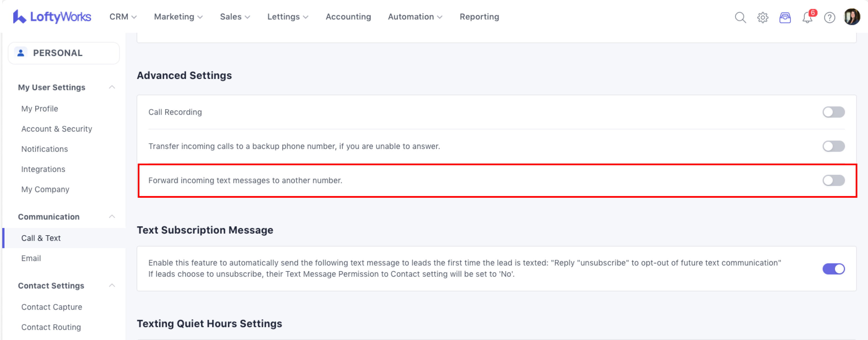Toggle transfer incoming calls to backup number
Viewport: 868px width, 340px height.
833,146
